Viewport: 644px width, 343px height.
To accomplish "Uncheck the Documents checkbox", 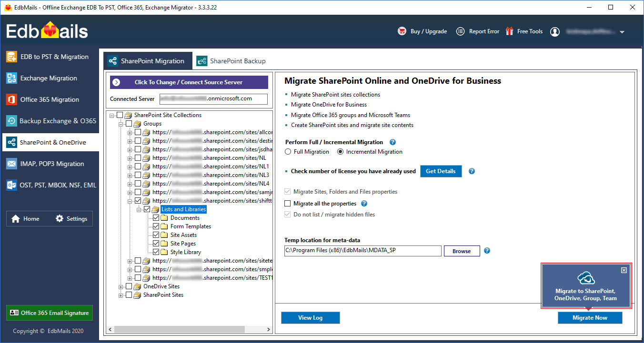I will coord(156,218).
